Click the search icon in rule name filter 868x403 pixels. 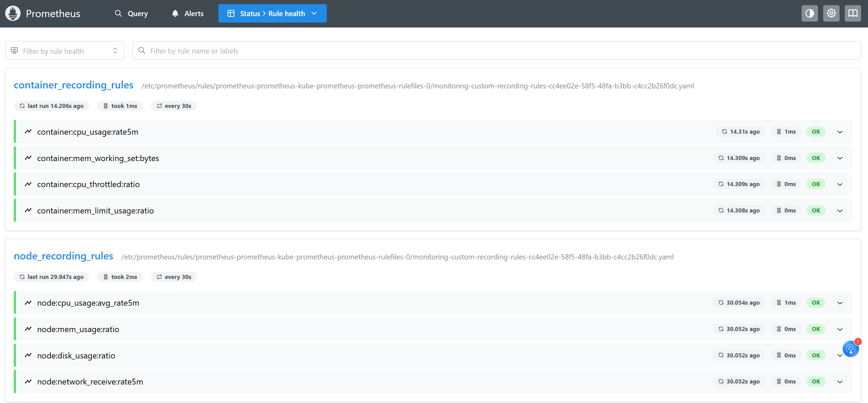(142, 50)
